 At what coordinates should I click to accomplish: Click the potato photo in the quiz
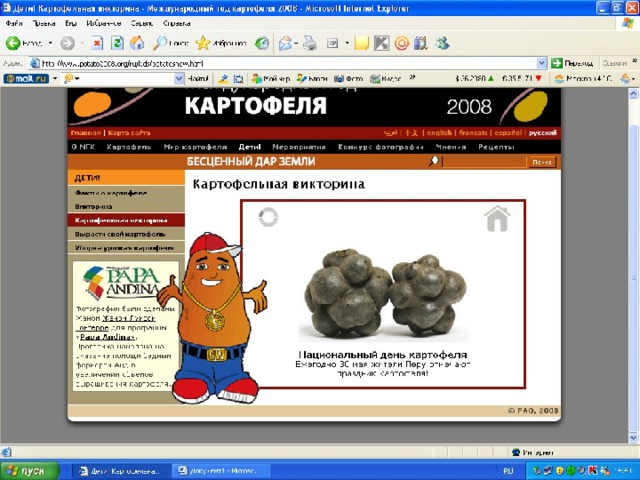click(x=383, y=297)
